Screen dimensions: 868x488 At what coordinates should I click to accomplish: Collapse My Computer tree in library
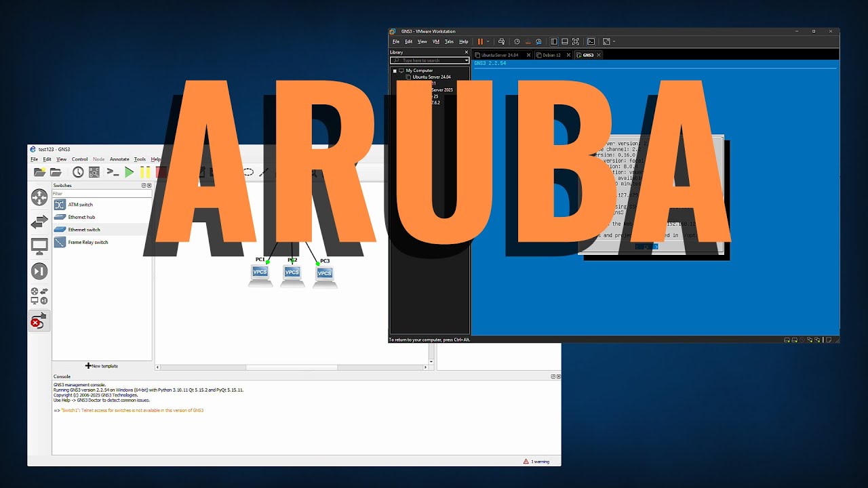point(395,70)
